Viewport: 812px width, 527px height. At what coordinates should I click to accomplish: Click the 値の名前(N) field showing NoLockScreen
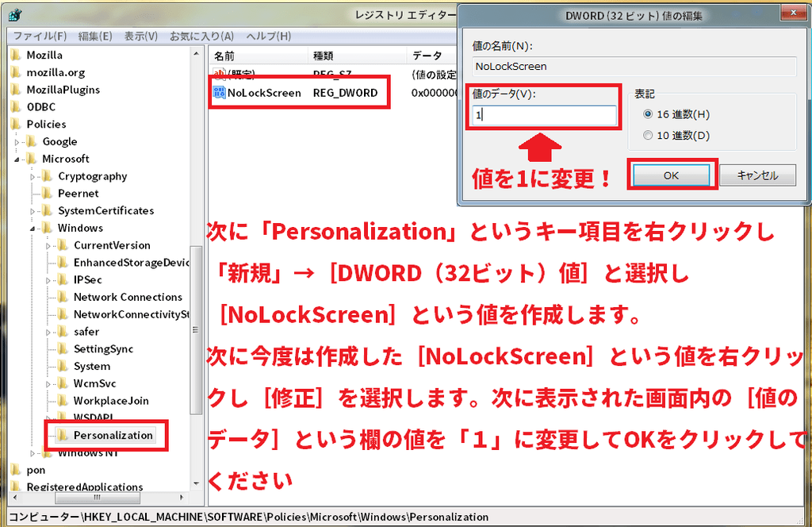coord(634,67)
